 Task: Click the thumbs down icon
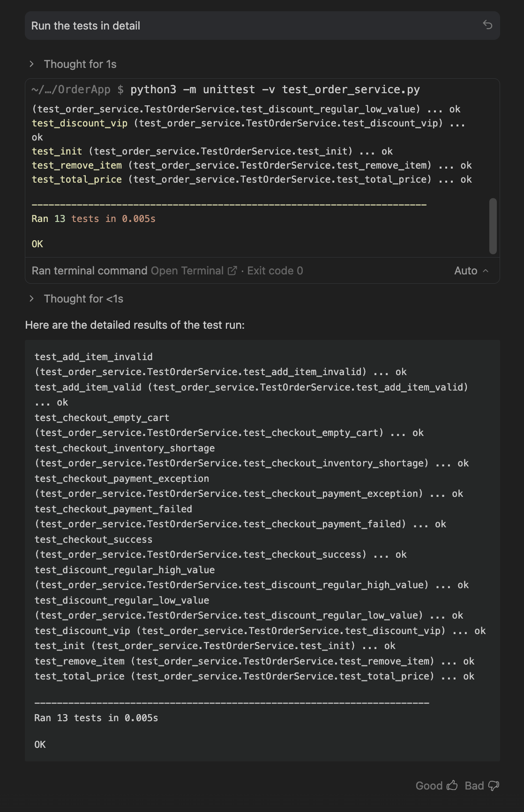coord(494,785)
